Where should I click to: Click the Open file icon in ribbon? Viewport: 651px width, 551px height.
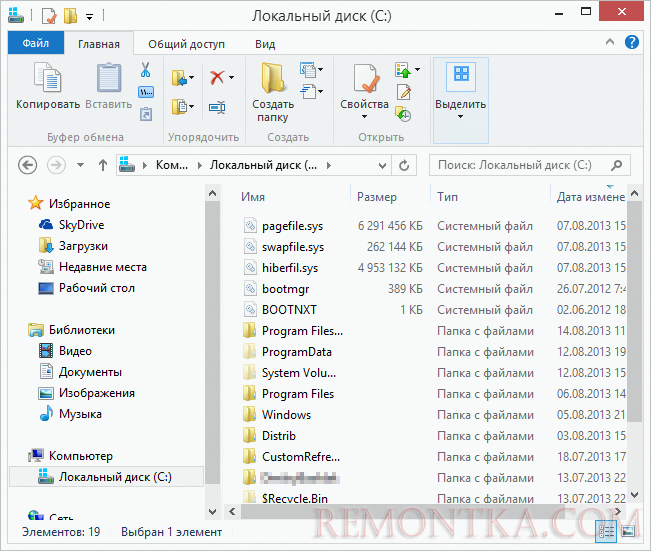pos(403,70)
